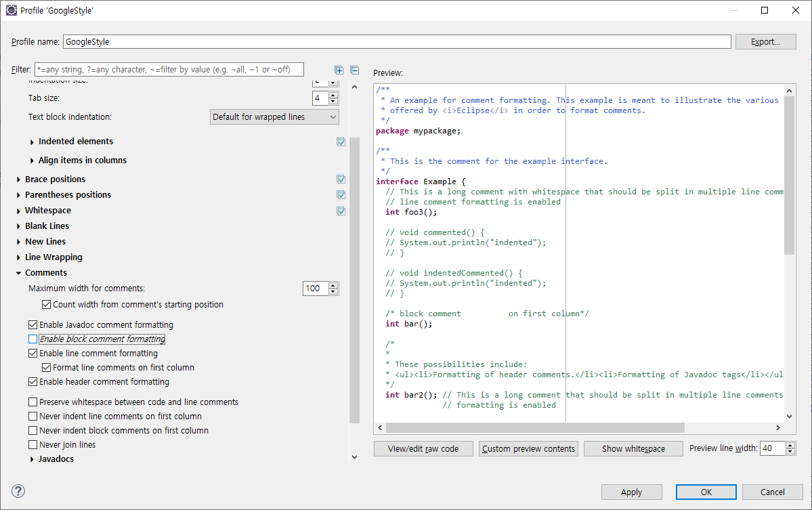812x510 pixels.
Task: Expand Brace positions section
Action: pyautogui.click(x=19, y=179)
